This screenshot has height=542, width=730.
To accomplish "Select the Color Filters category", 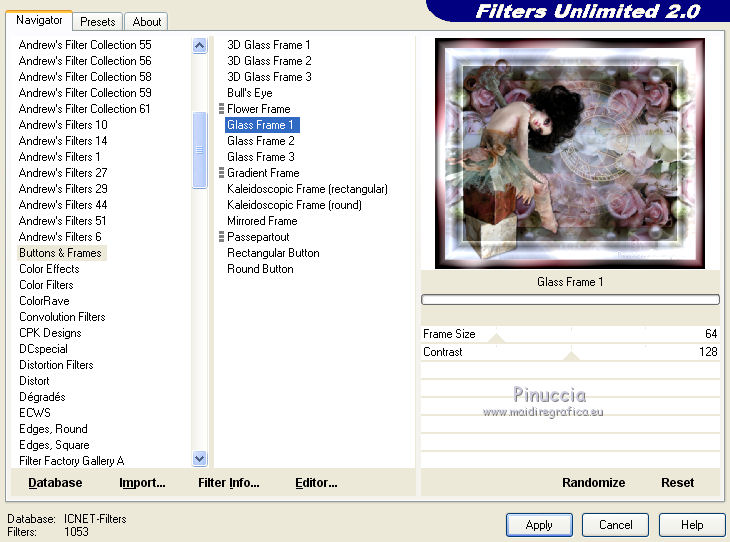I will coord(47,285).
